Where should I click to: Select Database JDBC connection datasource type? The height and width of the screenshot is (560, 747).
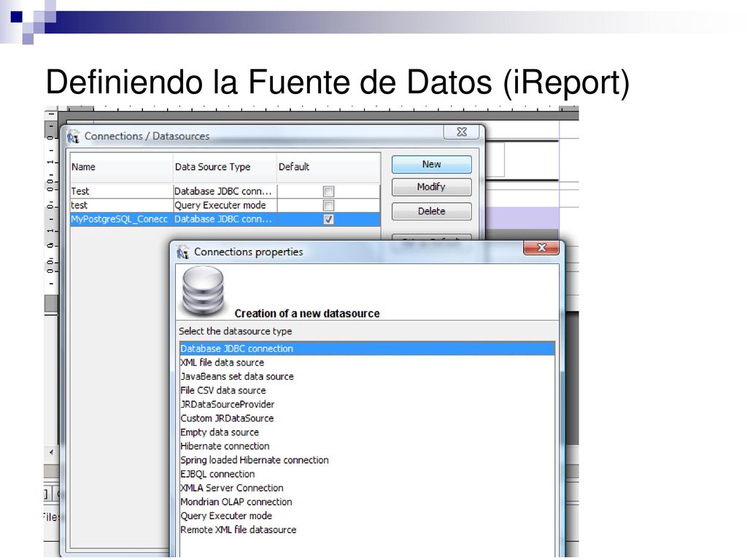(368, 349)
